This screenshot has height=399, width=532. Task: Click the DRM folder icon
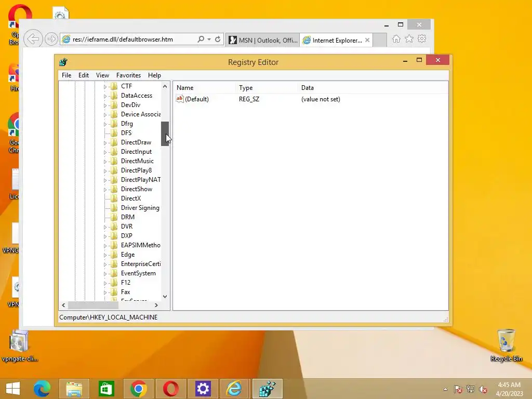point(114,217)
